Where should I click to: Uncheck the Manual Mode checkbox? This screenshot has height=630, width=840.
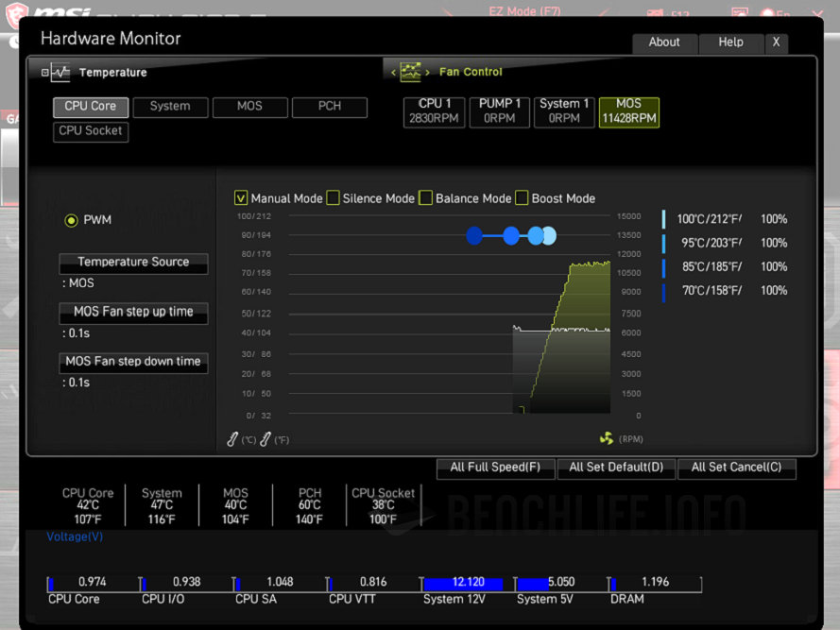tap(241, 198)
